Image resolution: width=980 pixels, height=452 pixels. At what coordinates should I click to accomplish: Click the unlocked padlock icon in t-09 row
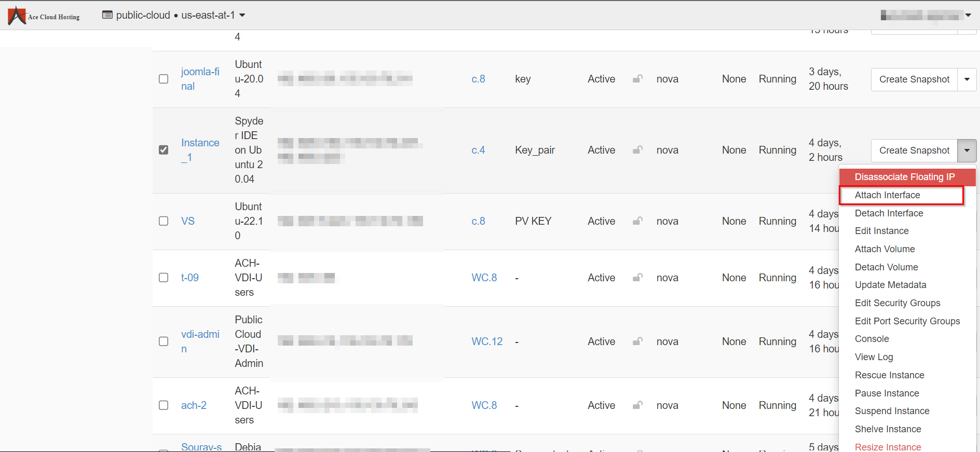click(637, 278)
